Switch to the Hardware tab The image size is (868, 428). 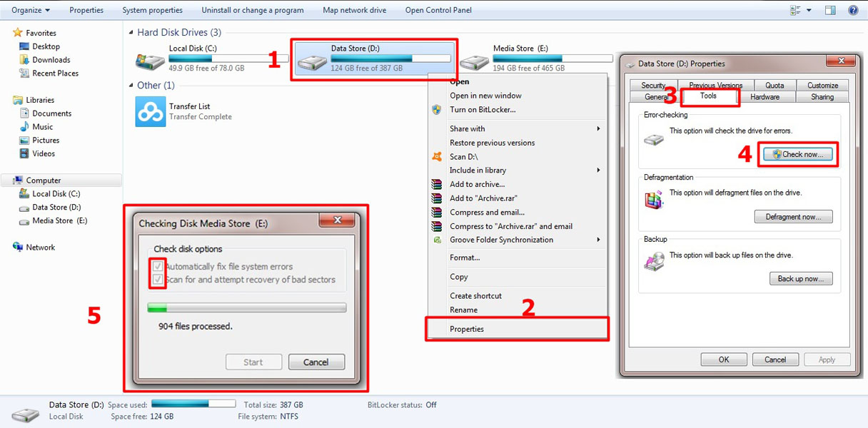(764, 97)
